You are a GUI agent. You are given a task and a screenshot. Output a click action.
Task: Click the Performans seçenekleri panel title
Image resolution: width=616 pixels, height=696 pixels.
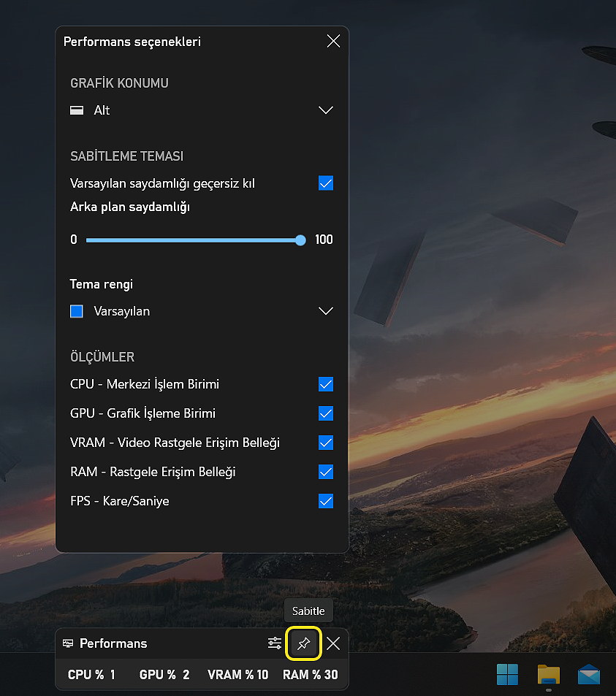coord(132,42)
